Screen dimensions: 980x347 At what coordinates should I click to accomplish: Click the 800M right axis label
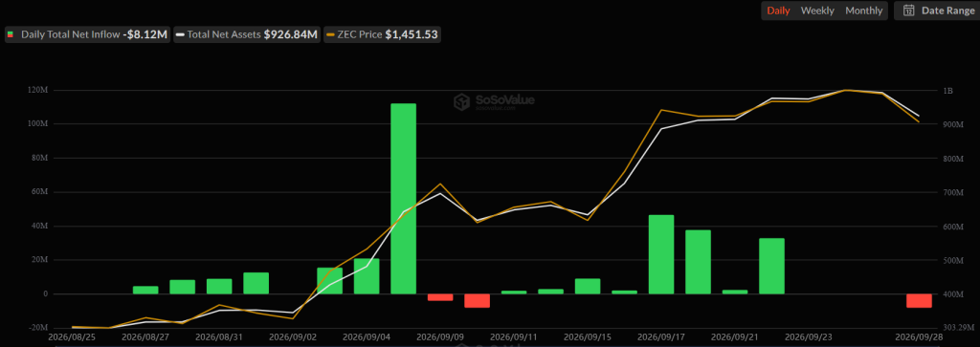[952, 159]
